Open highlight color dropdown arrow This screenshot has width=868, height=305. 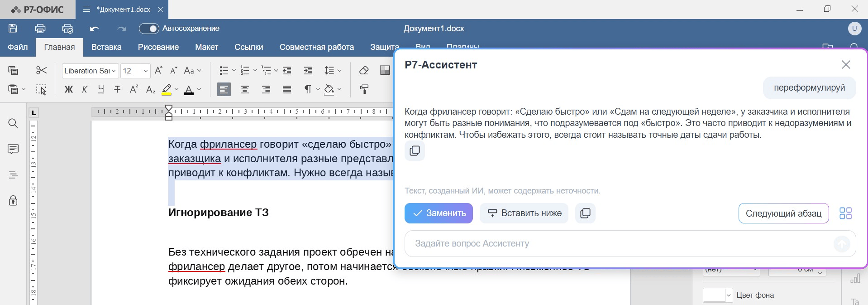click(x=176, y=89)
